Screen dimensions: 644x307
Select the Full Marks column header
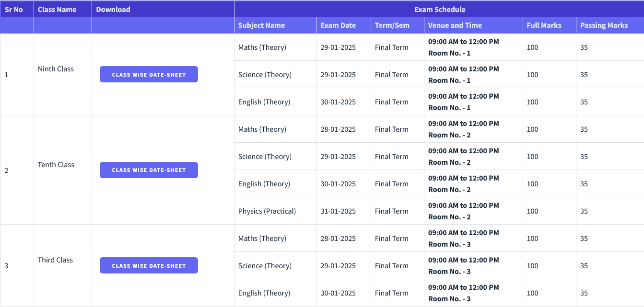[544, 25]
